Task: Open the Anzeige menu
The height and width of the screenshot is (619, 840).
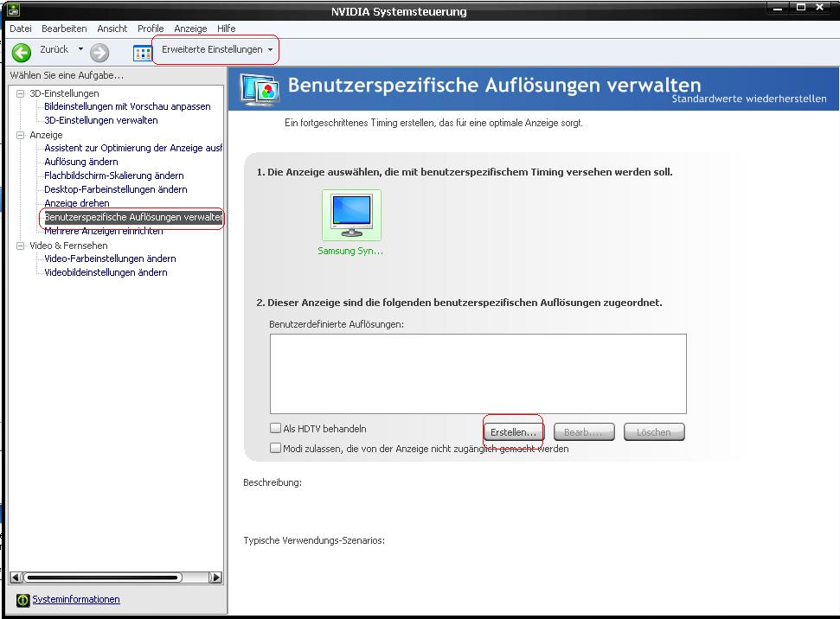Action: [190, 29]
